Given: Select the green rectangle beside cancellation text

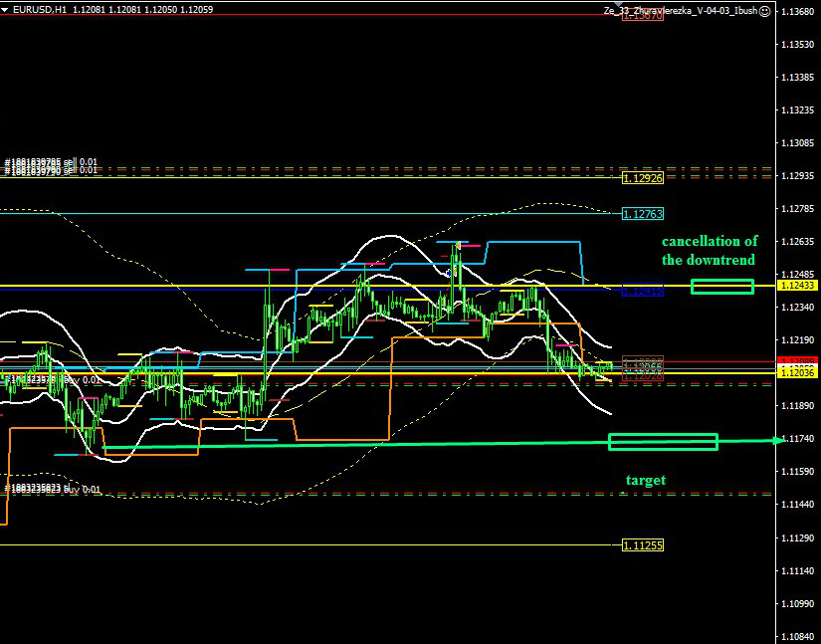Looking at the screenshot, I should 721,287.
